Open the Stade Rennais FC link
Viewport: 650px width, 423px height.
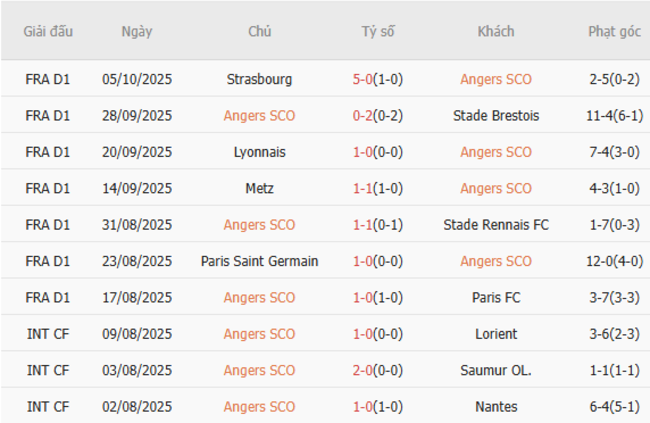[x=496, y=225]
